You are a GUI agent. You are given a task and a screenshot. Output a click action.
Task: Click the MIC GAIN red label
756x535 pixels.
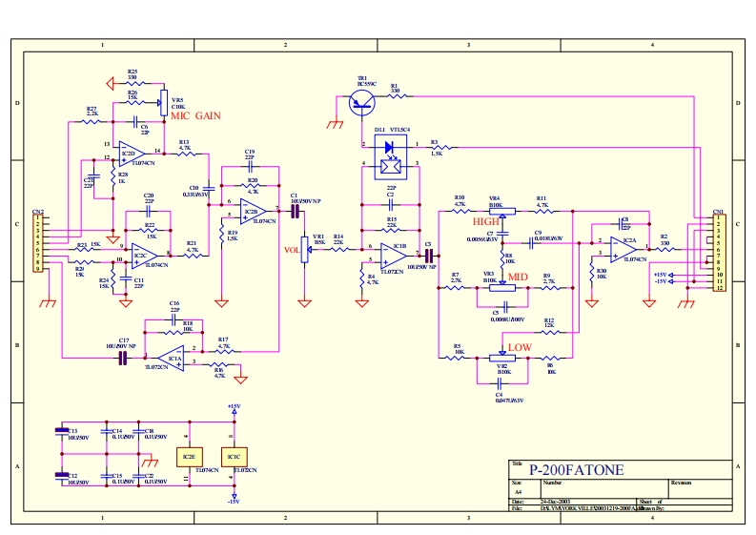(x=196, y=115)
